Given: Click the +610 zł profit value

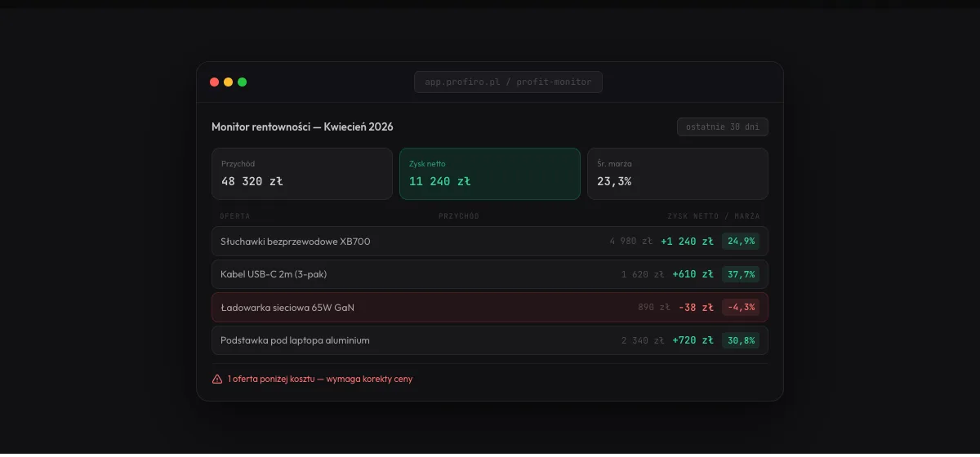Looking at the screenshot, I should pyautogui.click(x=693, y=274).
